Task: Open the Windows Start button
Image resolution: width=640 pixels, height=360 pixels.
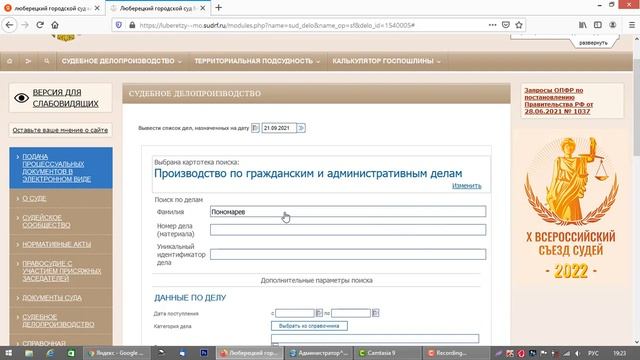Action: tap(8, 353)
